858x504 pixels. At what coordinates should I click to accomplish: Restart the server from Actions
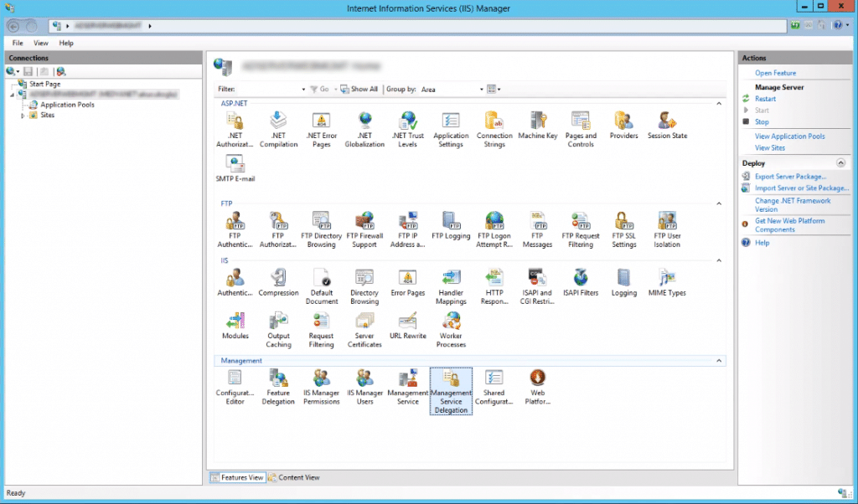(765, 99)
